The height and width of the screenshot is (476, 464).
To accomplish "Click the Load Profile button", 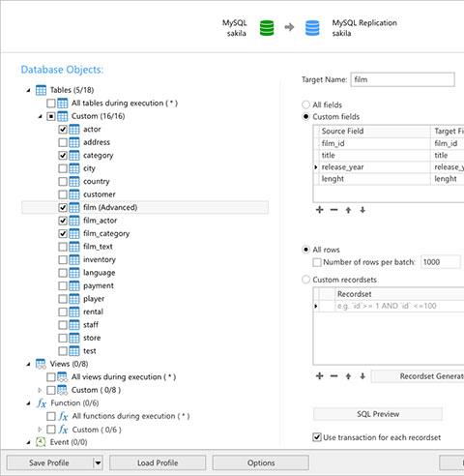I will (x=158, y=463).
